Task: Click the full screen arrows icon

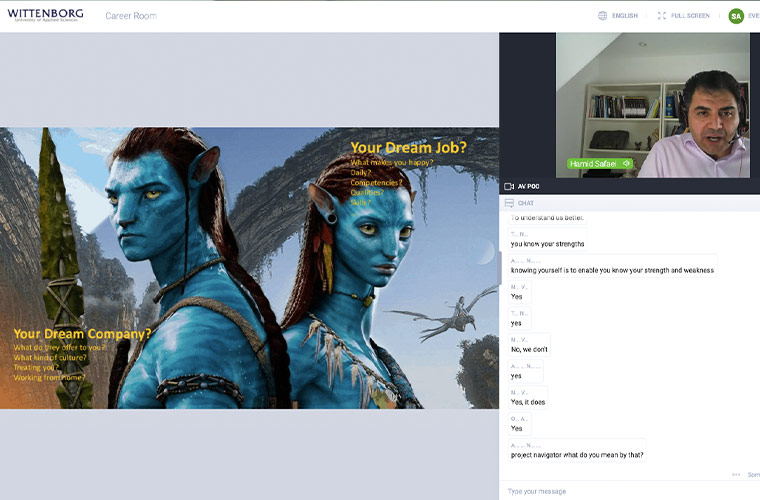Action: pyautogui.click(x=662, y=16)
